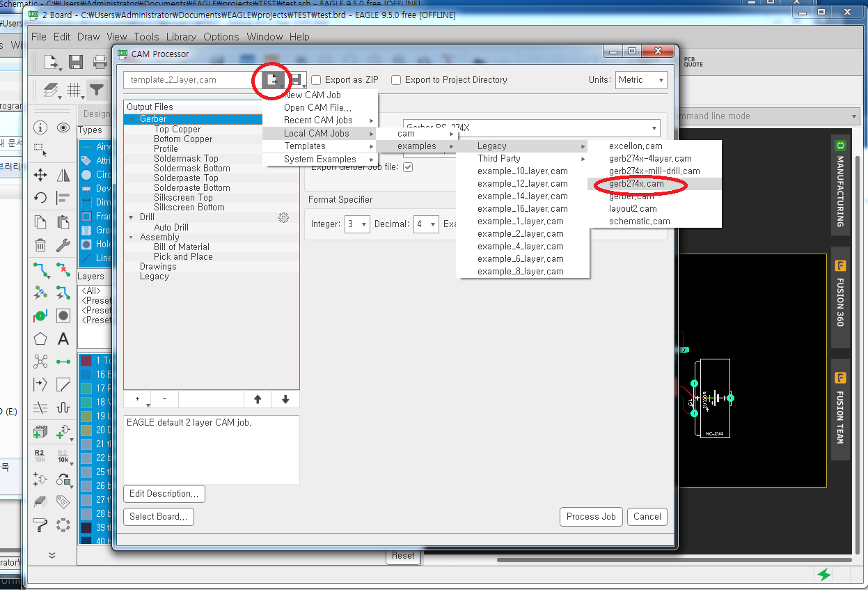Click the selection Filter funnel icon

click(x=97, y=90)
